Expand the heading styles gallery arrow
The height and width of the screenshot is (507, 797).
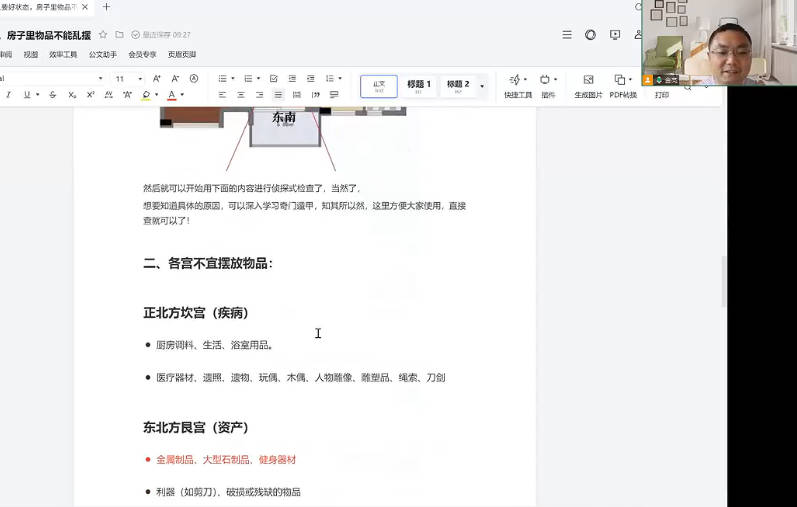tap(482, 86)
